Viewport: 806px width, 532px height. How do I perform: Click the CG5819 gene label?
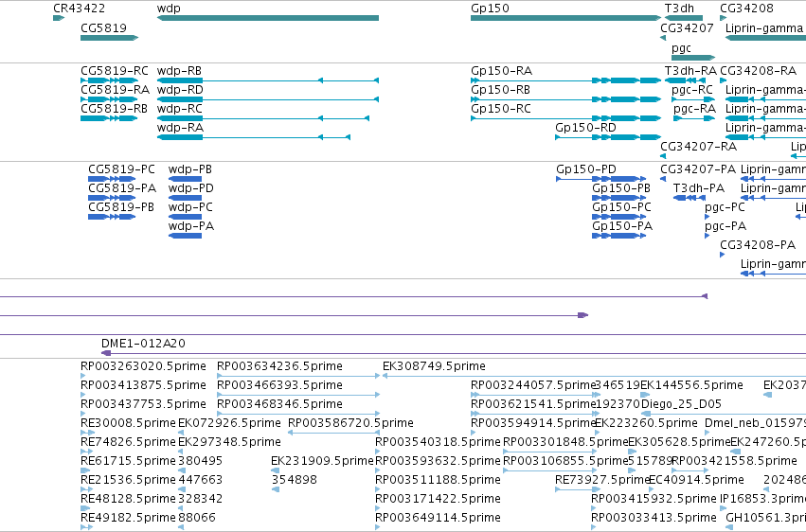tap(103, 27)
